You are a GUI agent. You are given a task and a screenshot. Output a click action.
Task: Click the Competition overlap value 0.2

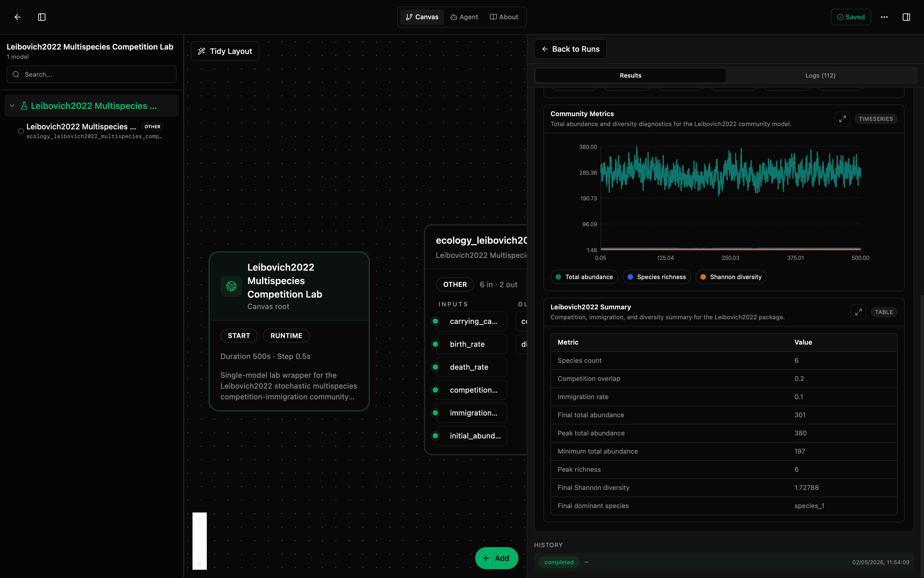[799, 378]
